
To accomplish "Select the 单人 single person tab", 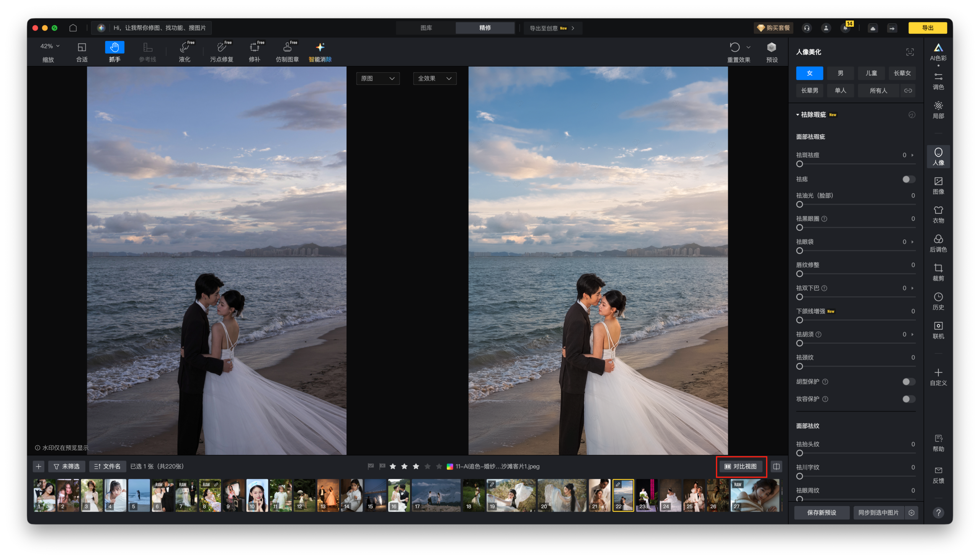I will 840,91.
